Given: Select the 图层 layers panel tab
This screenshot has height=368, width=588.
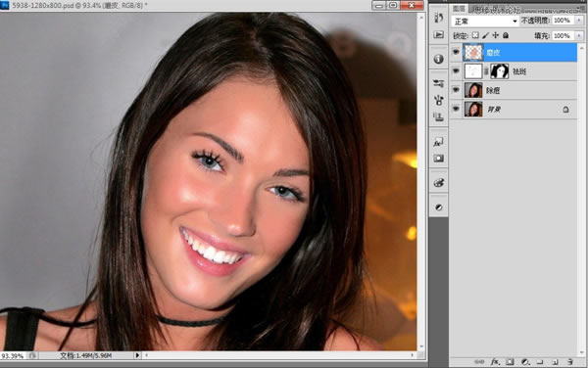Looking at the screenshot, I should pyautogui.click(x=459, y=8).
